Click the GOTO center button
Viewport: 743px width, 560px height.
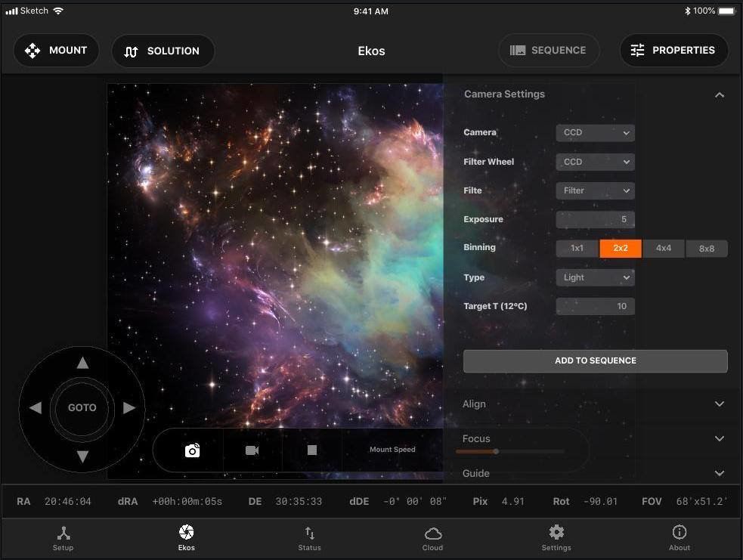(x=82, y=407)
